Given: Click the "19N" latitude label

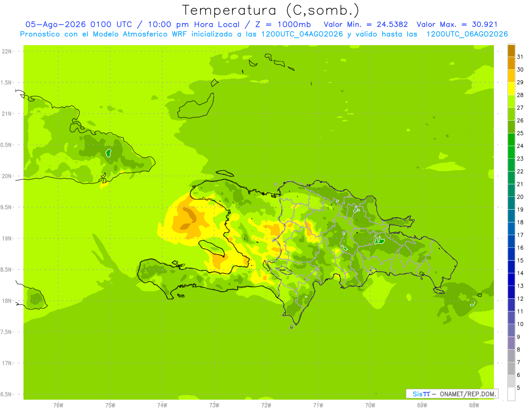Looking at the screenshot, I should tap(7, 238).
